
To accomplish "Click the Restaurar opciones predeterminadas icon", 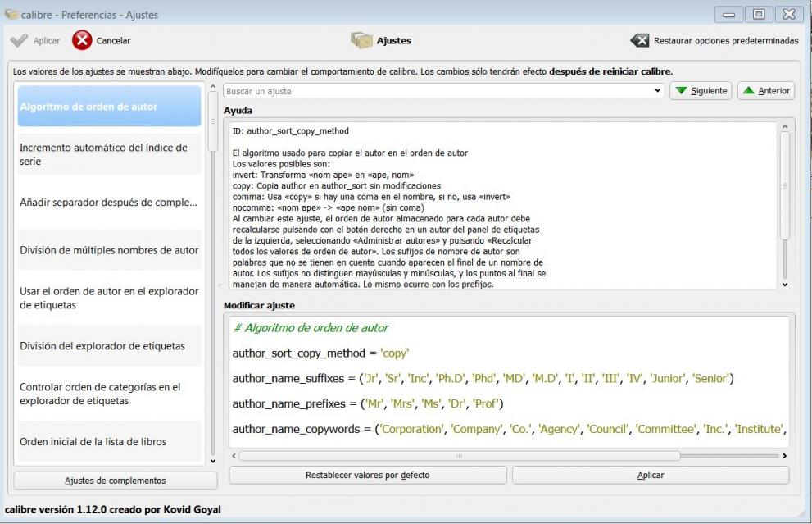I will [639, 40].
